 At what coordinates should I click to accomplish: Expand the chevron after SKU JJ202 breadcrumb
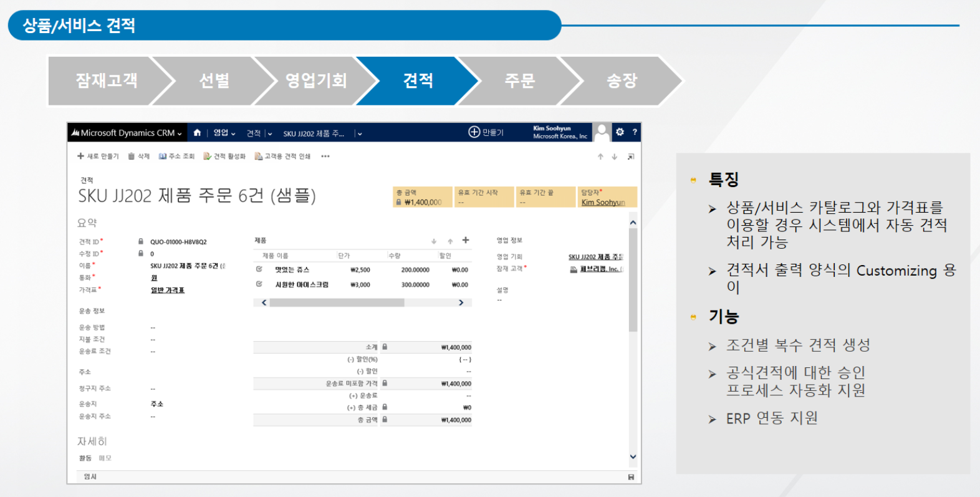[x=360, y=133]
